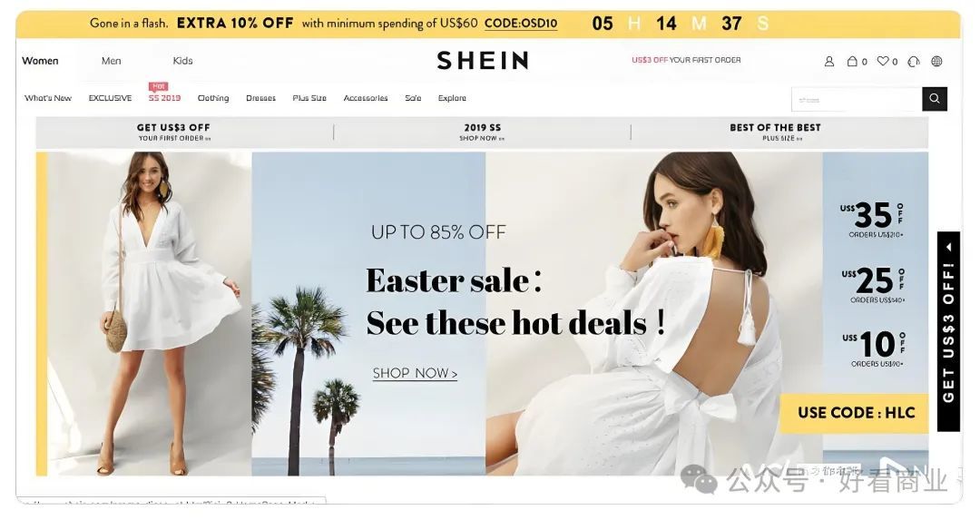Open the globe language selector icon
Image resolution: width=980 pixels, height=520 pixels.
coord(936,61)
